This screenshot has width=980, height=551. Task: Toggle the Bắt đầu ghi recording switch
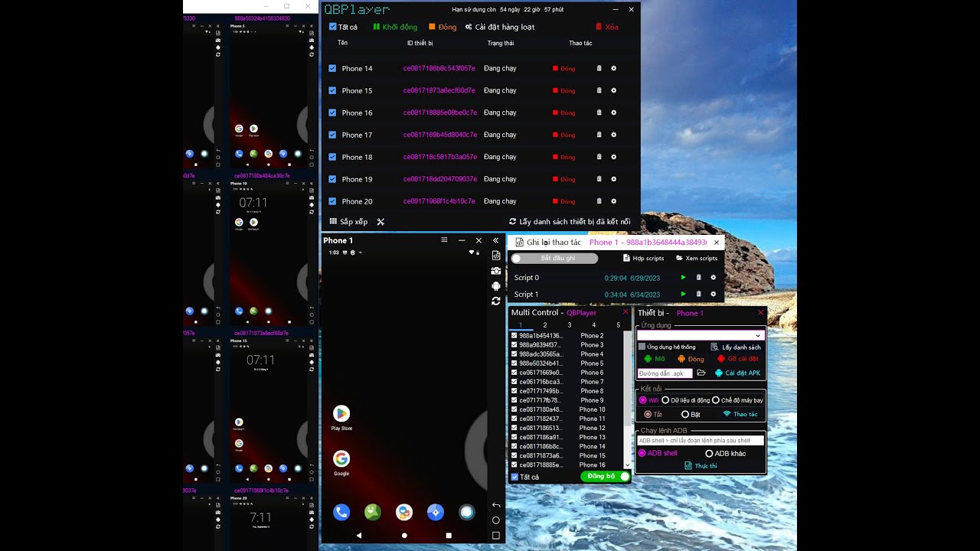coord(554,259)
